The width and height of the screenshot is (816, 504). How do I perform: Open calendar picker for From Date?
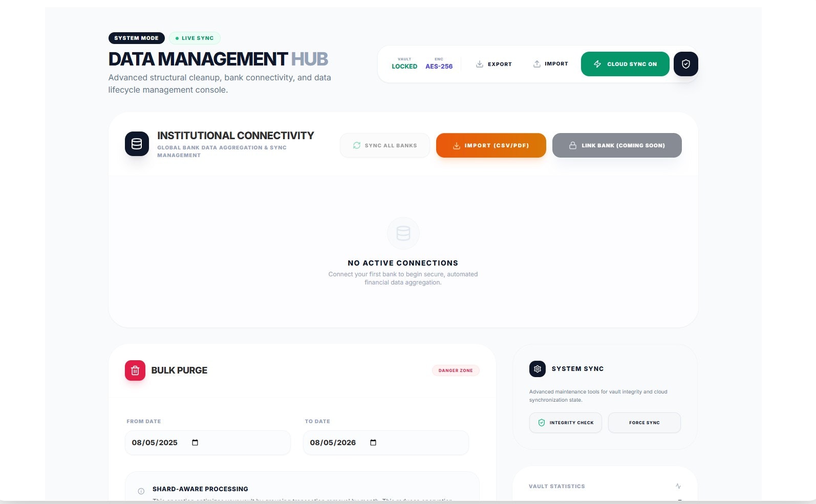tap(195, 443)
